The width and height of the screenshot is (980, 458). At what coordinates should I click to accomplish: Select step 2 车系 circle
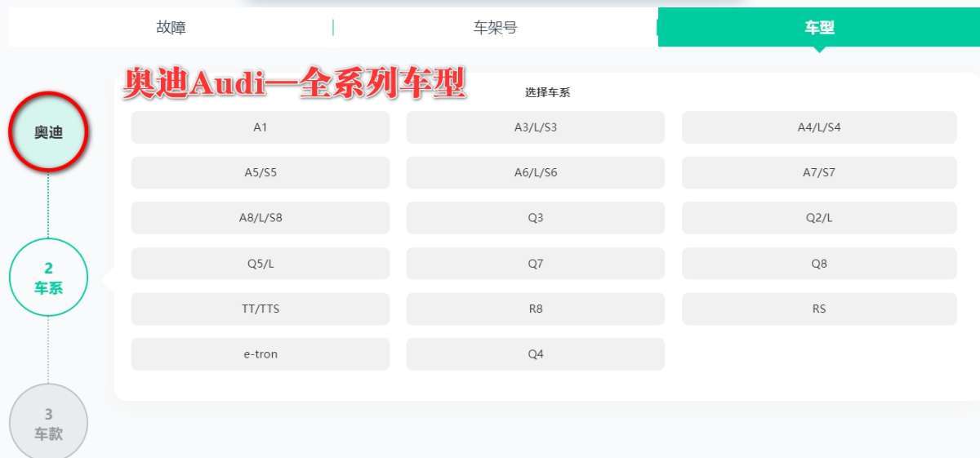(48, 278)
